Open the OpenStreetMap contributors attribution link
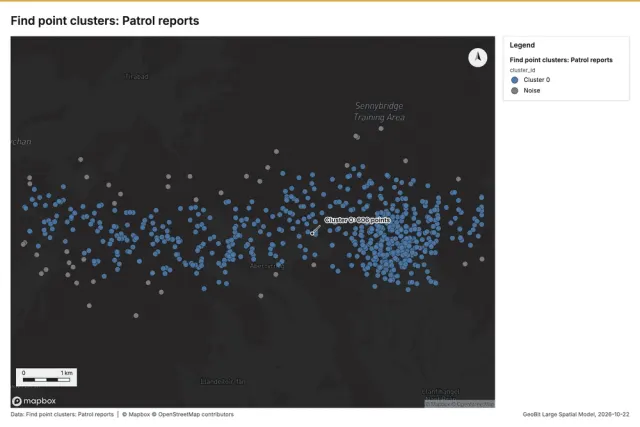This screenshot has width=640, height=427. [x=193, y=414]
